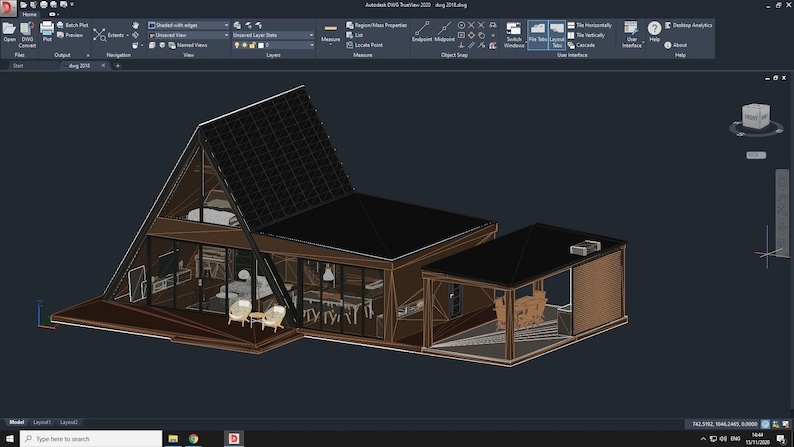
Task: Cascade the drawing windows
Action: pos(581,45)
